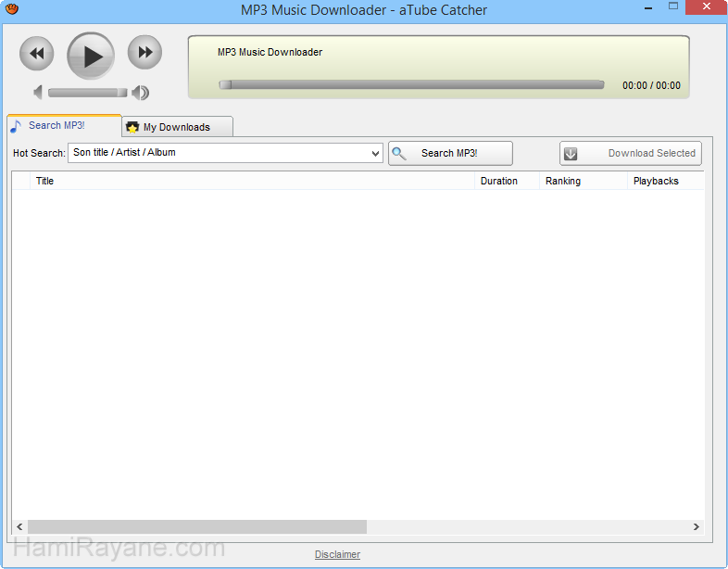The height and width of the screenshot is (569, 728).
Task: Sort by the Playbacks column header
Action: [x=665, y=181]
